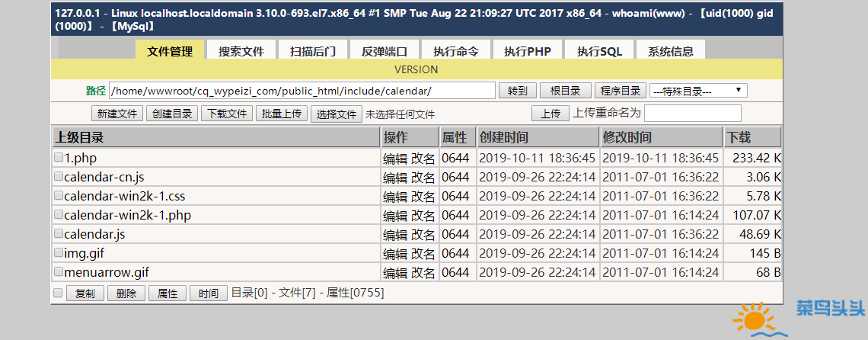
Task: Check the box beside menuarrow.gif
Action: [x=59, y=272]
